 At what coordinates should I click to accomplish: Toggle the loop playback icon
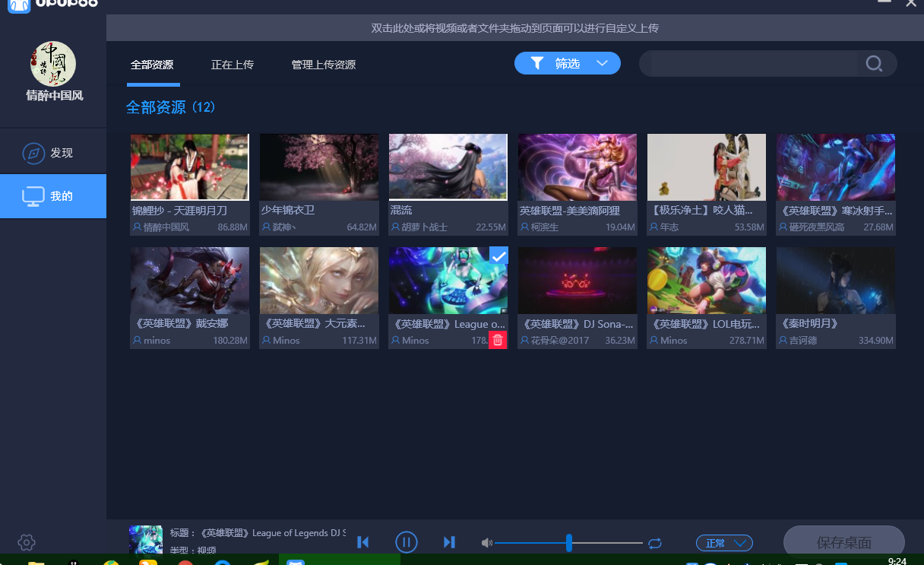[655, 543]
